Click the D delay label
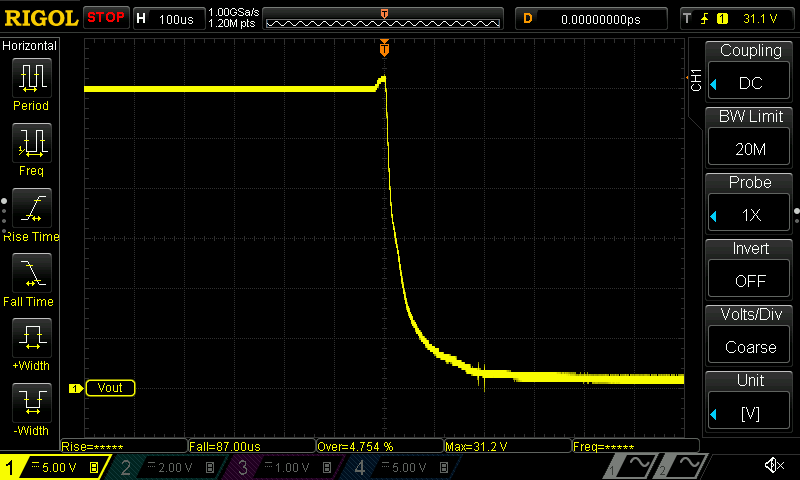 [x=528, y=19]
